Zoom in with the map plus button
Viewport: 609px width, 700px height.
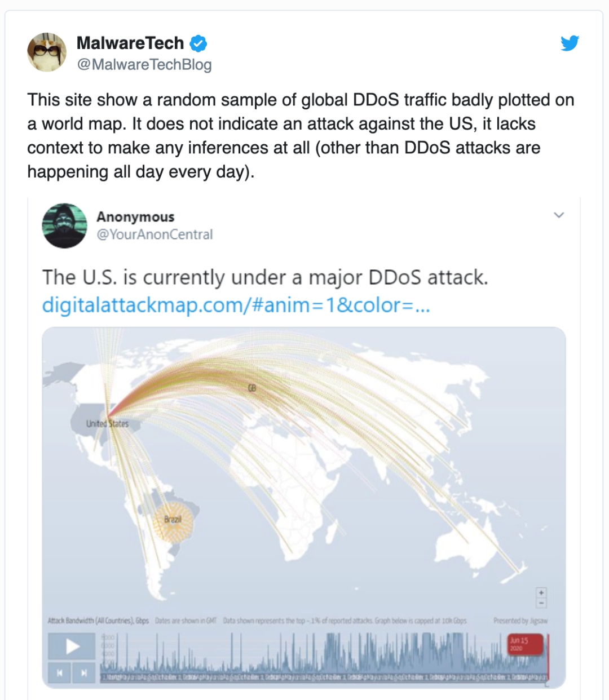pos(541,592)
